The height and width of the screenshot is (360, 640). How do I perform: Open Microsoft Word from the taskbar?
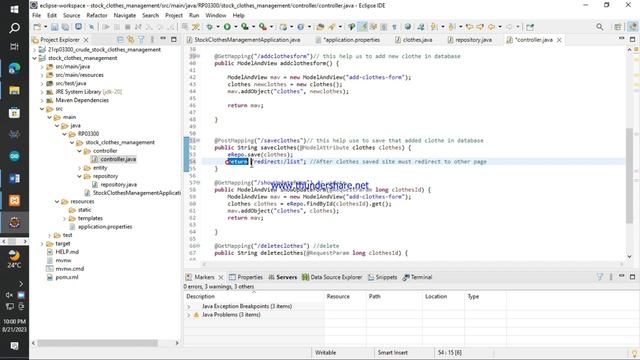tap(14, 178)
